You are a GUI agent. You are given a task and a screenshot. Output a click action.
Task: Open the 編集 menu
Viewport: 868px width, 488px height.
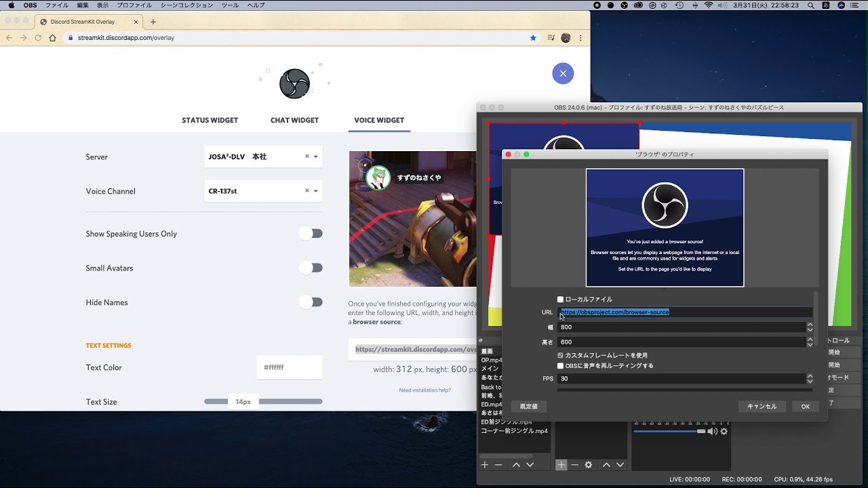[x=83, y=5]
